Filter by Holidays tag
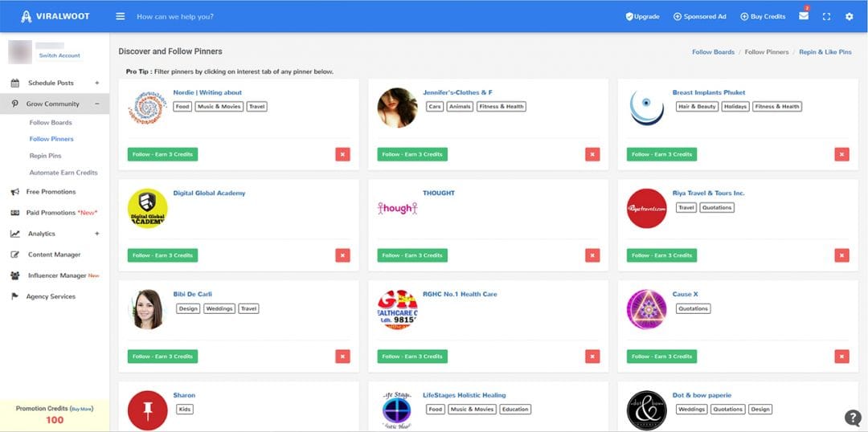Viewport: 868px width, 432px height. point(735,107)
